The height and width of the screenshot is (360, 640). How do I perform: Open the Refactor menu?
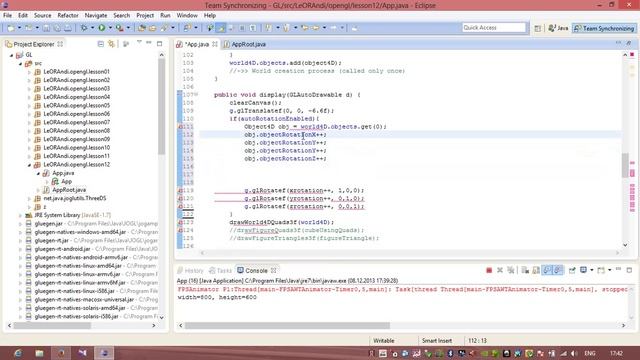68,16
